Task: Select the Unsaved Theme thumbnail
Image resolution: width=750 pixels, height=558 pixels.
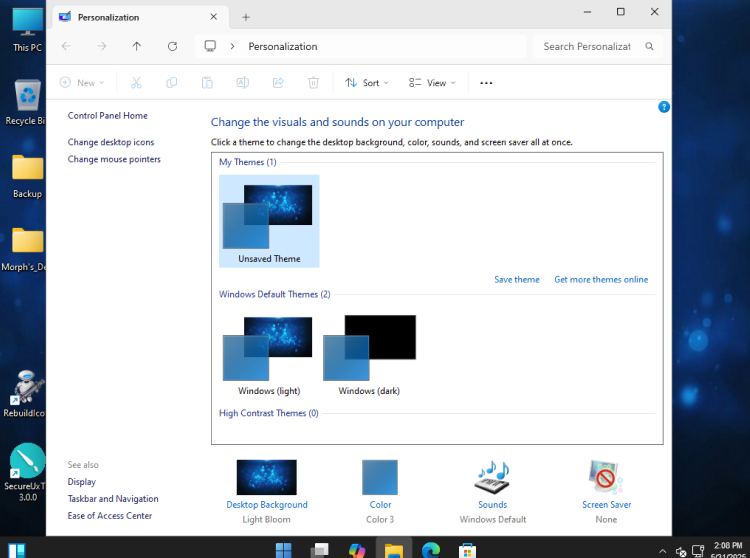Action: [269, 221]
